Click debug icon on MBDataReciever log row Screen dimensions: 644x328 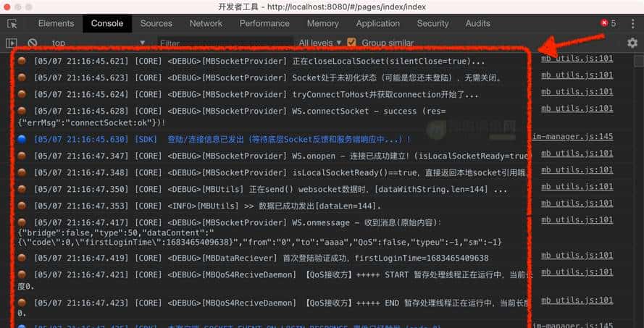[x=22, y=257]
